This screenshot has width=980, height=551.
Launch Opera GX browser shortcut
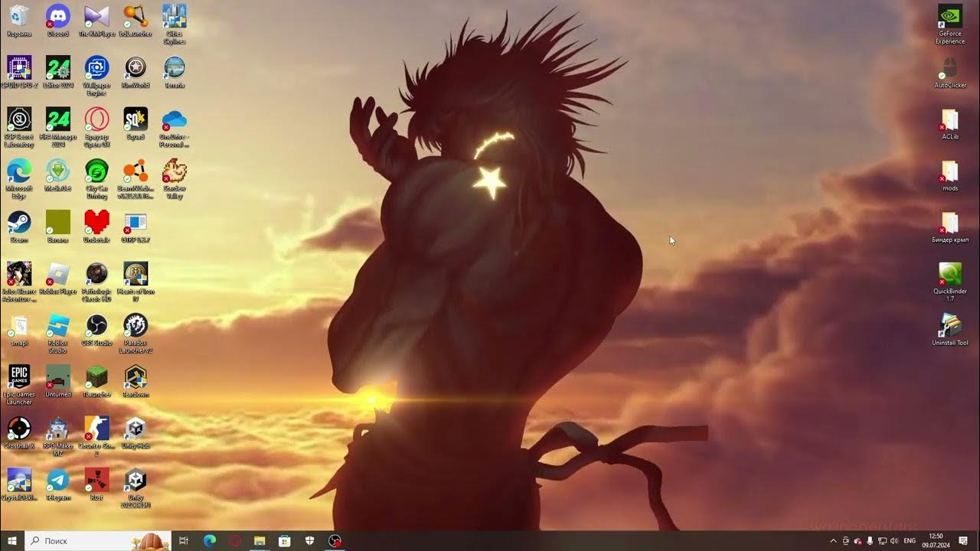96,127
